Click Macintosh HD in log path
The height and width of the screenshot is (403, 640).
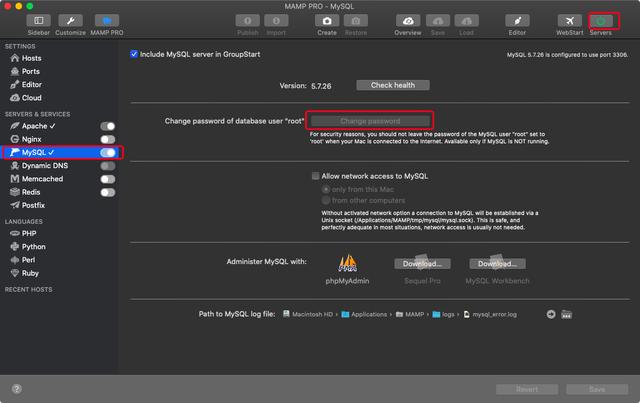pyautogui.click(x=308, y=314)
